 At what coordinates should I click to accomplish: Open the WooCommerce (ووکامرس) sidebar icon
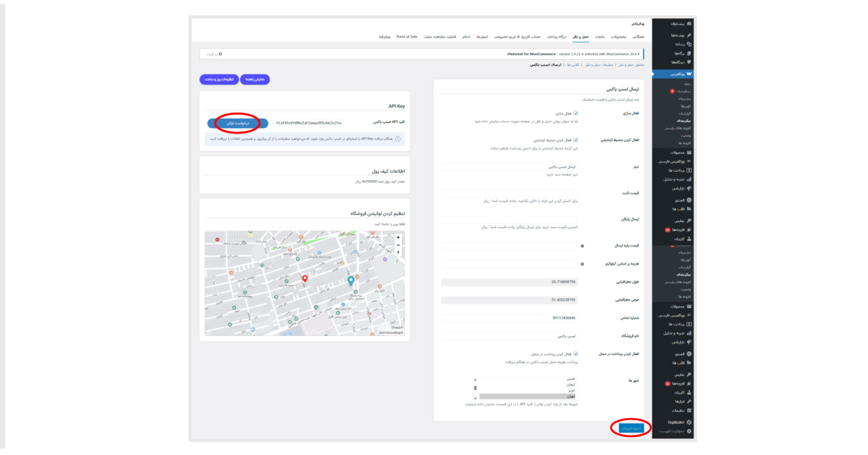coord(689,74)
